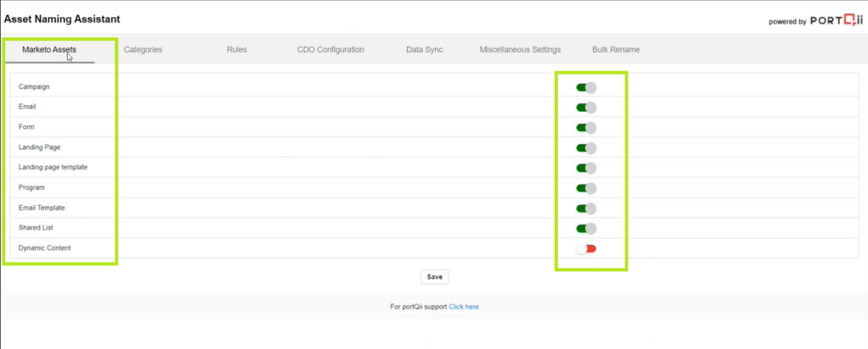This screenshot has width=868, height=349.
Task: Click the Form row label
Action: pos(26,127)
